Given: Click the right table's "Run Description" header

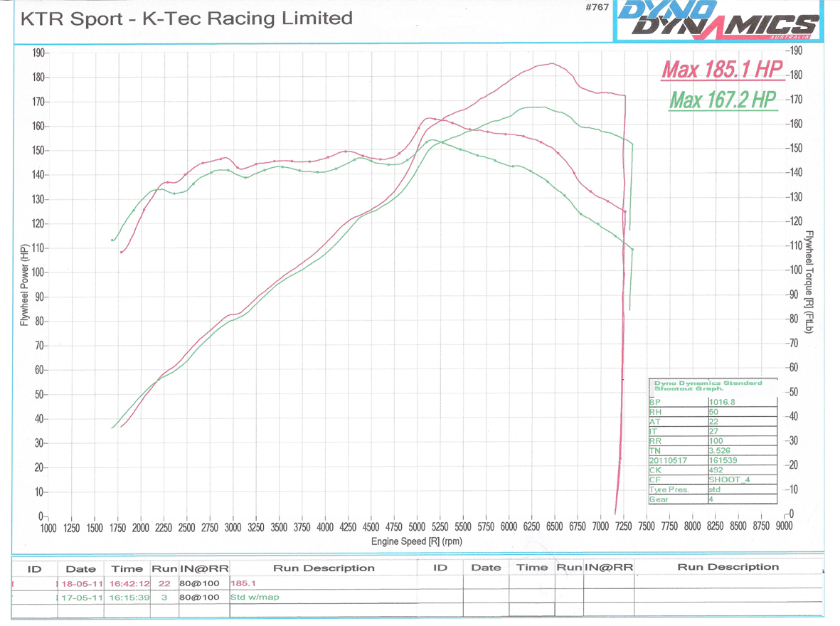Looking at the screenshot, I should click(728, 567).
